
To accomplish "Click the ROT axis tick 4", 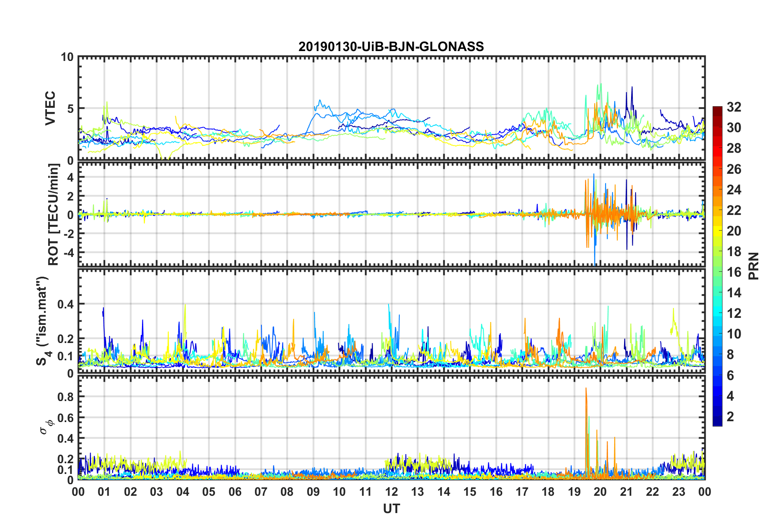I will [71, 177].
